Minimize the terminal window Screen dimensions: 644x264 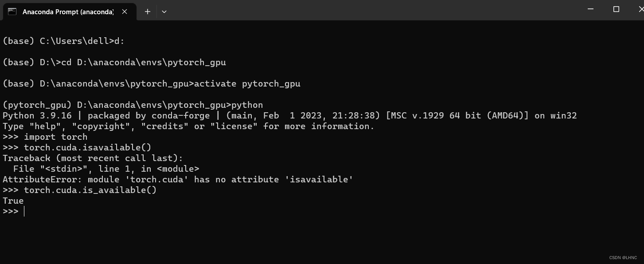pyautogui.click(x=590, y=9)
